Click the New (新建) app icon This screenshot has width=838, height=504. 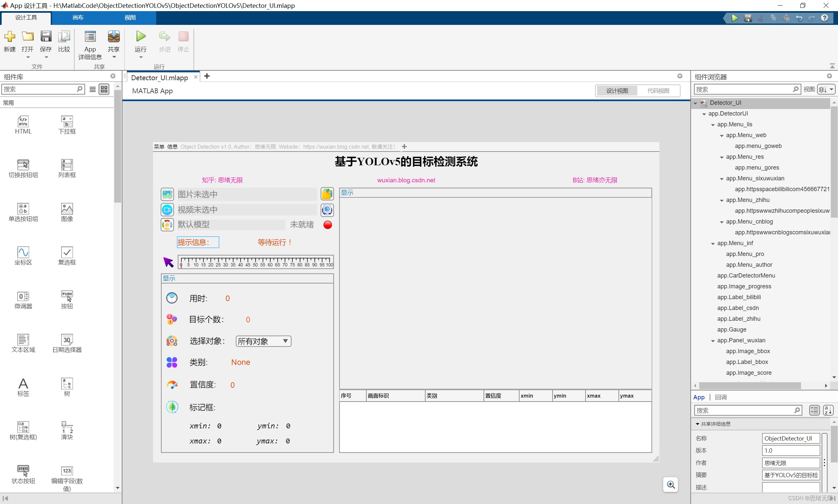pos(9,36)
